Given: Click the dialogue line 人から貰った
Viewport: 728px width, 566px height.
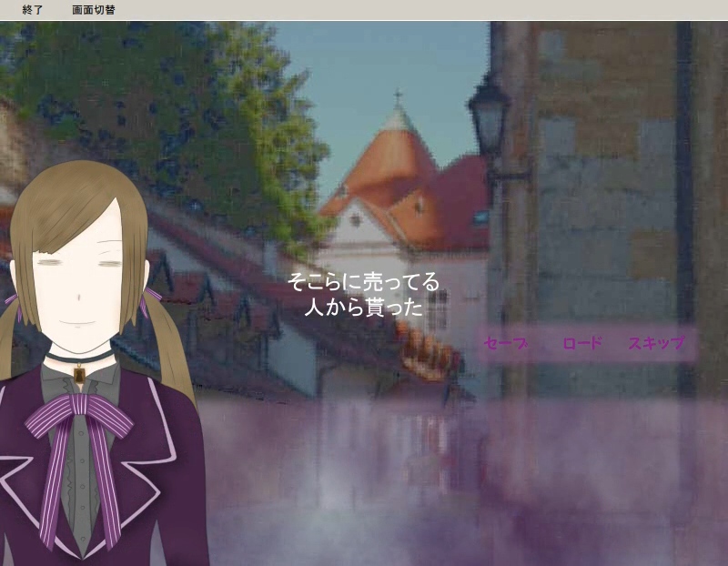Looking at the screenshot, I should coord(363,308).
